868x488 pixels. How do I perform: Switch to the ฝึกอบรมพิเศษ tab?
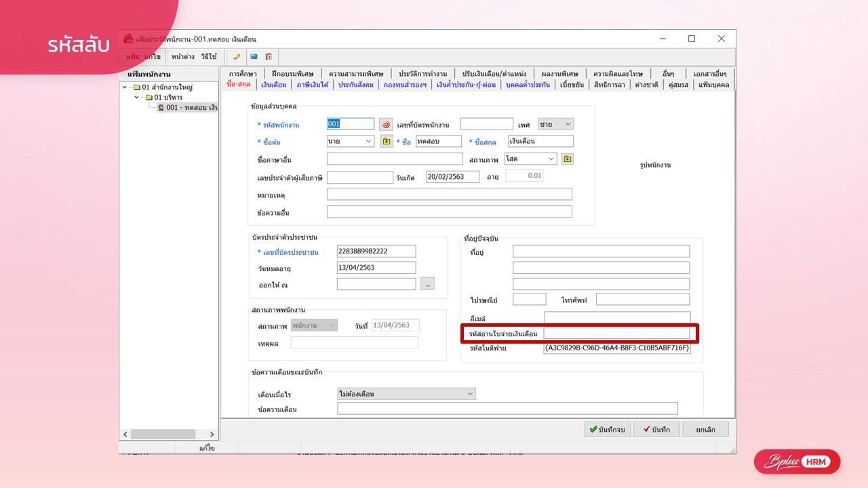click(292, 73)
